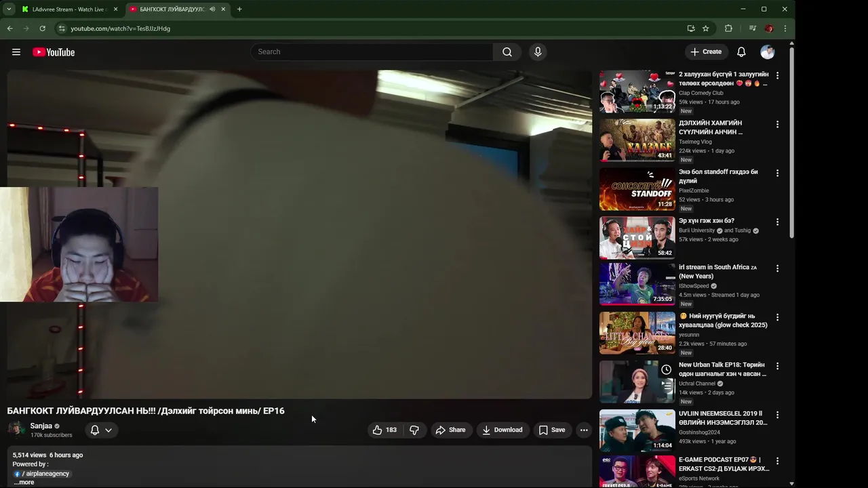The image size is (868, 488).
Task: Open Little Changes glow check thumbnail
Action: coord(637,333)
